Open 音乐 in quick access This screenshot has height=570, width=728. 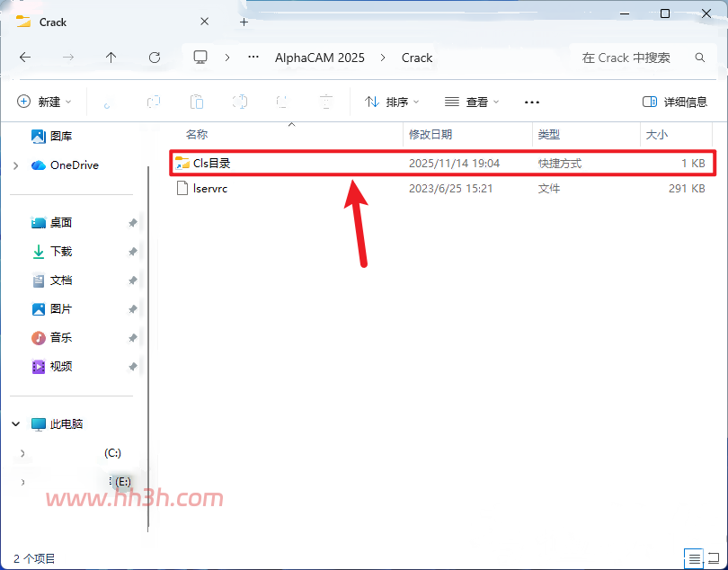(51, 338)
